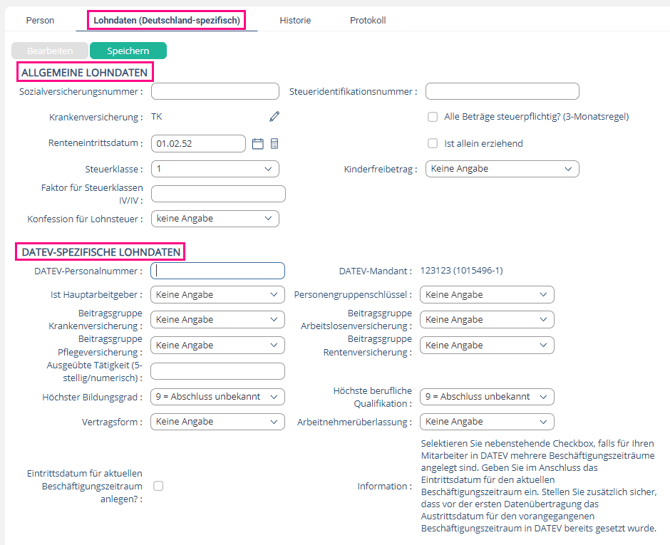Select the Vertragsform dropdown
The width and height of the screenshot is (670, 545).
(217, 422)
